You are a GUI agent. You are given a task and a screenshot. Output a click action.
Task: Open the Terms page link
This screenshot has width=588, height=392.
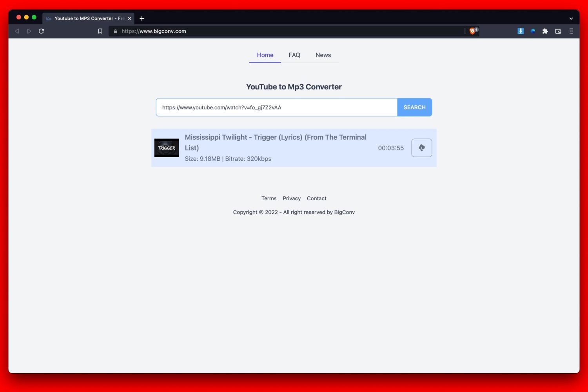tap(269, 198)
